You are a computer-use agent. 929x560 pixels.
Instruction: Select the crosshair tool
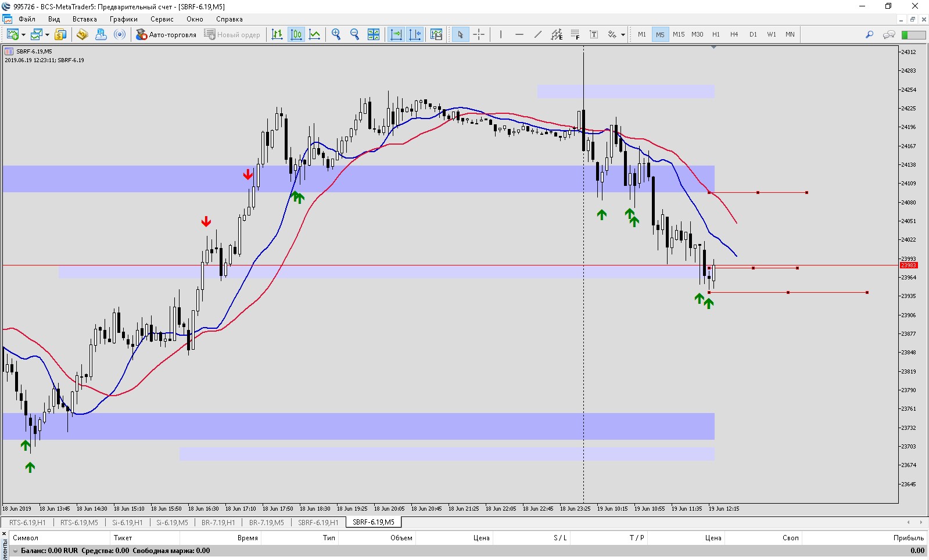pyautogui.click(x=479, y=35)
